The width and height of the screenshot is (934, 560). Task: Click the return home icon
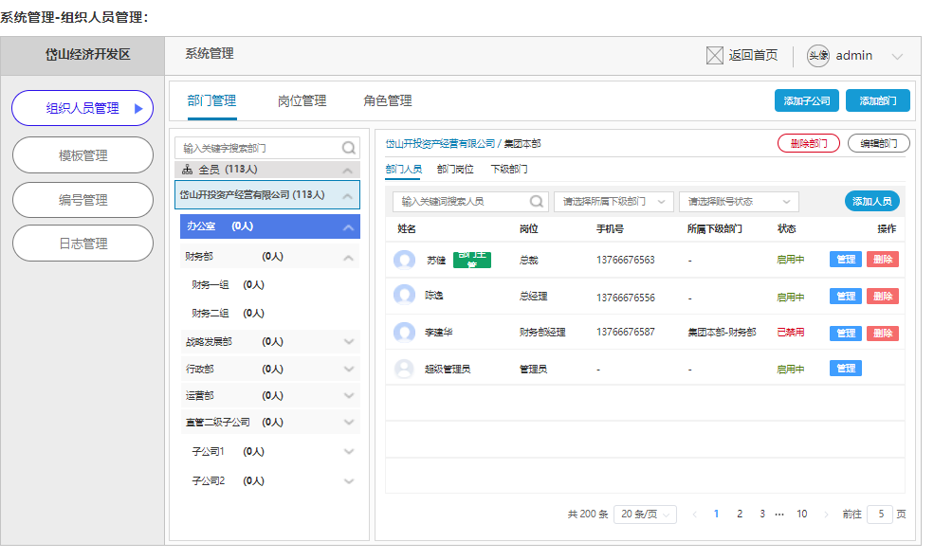[714, 55]
